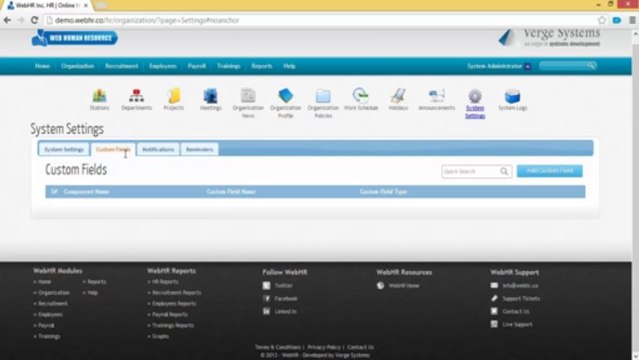This screenshot has height=360, width=639.
Task: Open the Recruitment menu
Action: coord(121,66)
